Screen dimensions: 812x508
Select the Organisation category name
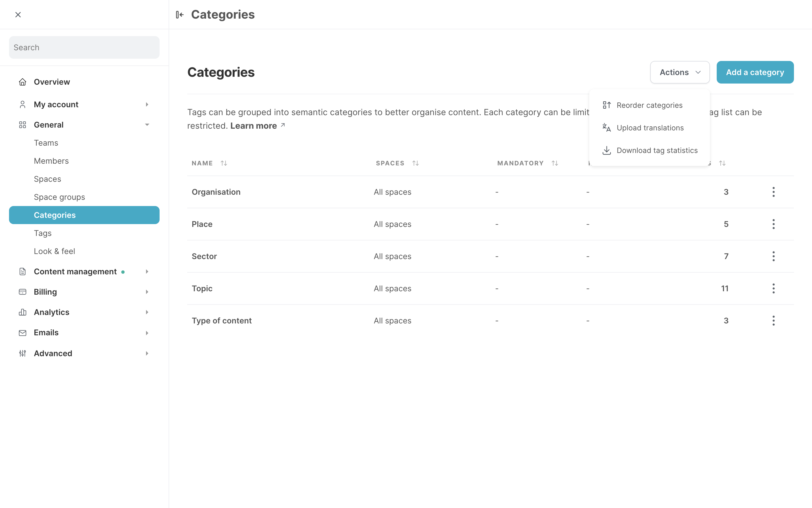pyautogui.click(x=216, y=192)
